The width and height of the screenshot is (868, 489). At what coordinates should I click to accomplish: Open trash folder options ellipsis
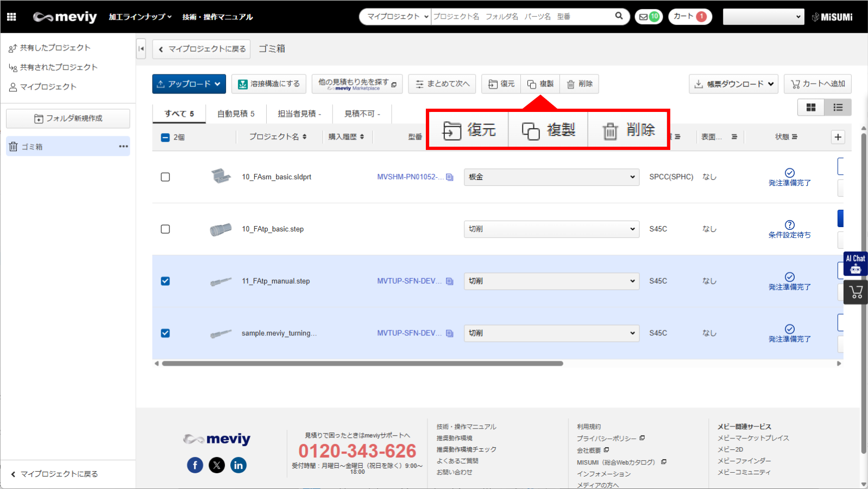click(x=123, y=146)
